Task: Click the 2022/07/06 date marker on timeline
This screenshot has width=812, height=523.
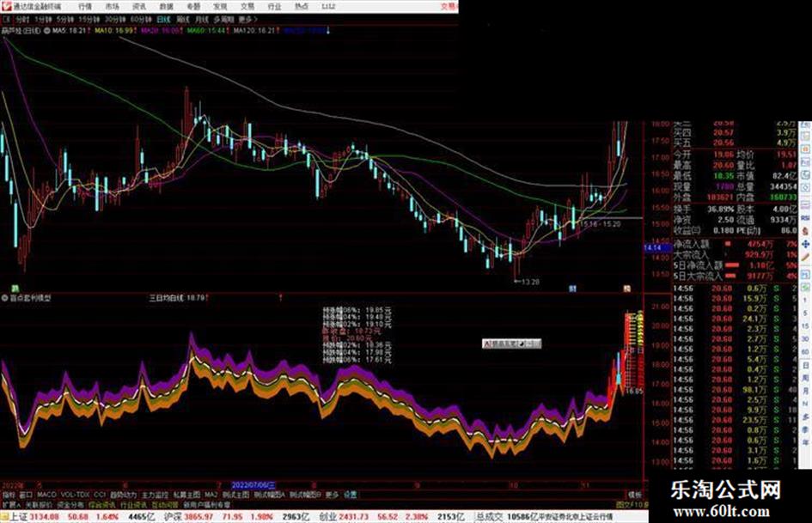Action: coord(253,485)
